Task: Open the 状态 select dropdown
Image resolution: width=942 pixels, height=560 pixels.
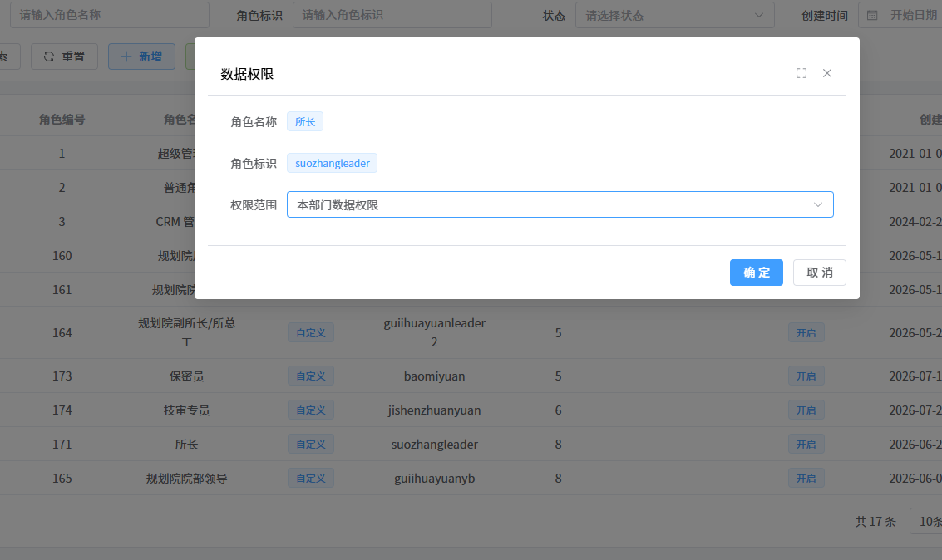Action: pyautogui.click(x=674, y=15)
